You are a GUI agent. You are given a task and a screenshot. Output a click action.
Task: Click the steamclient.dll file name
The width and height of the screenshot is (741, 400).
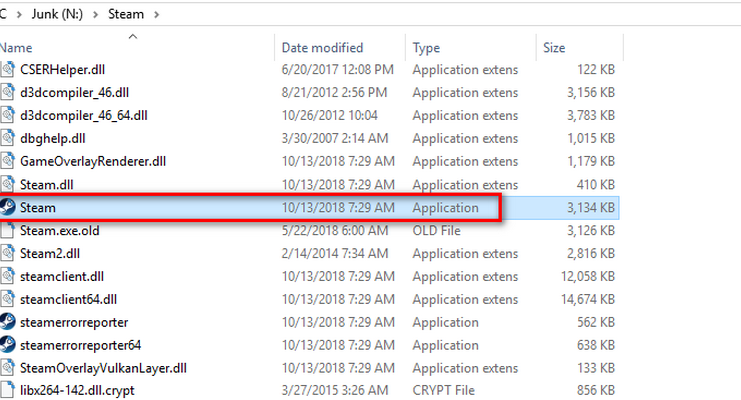(62, 277)
